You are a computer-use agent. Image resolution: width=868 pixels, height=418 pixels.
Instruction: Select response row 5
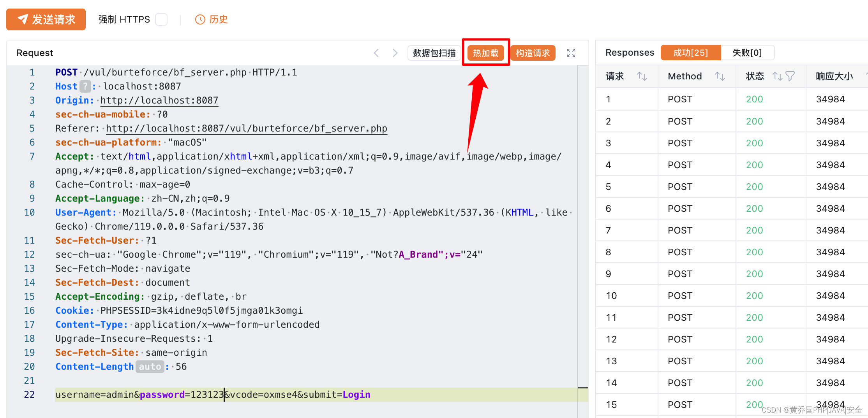click(732, 187)
